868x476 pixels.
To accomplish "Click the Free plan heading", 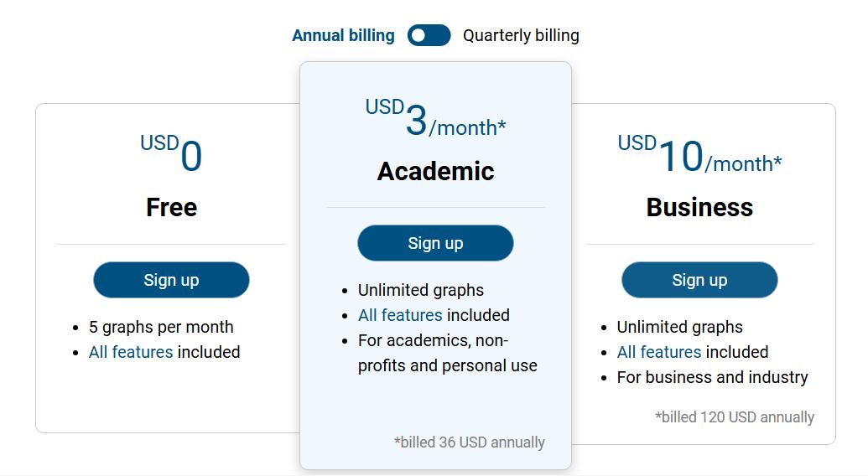I will click(x=171, y=207).
